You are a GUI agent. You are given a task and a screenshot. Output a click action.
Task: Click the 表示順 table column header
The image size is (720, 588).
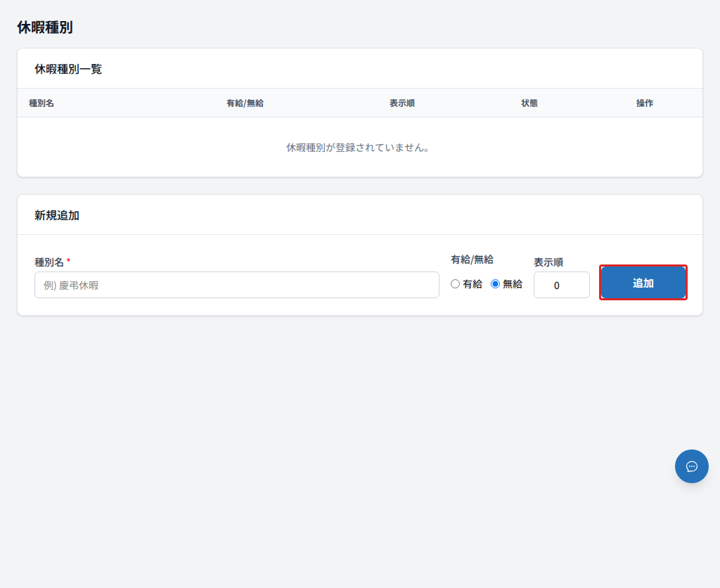coord(401,103)
